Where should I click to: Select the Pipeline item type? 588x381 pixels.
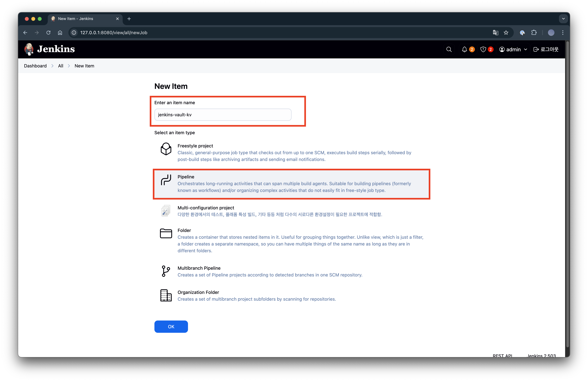pyautogui.click(x=292, y=184)
